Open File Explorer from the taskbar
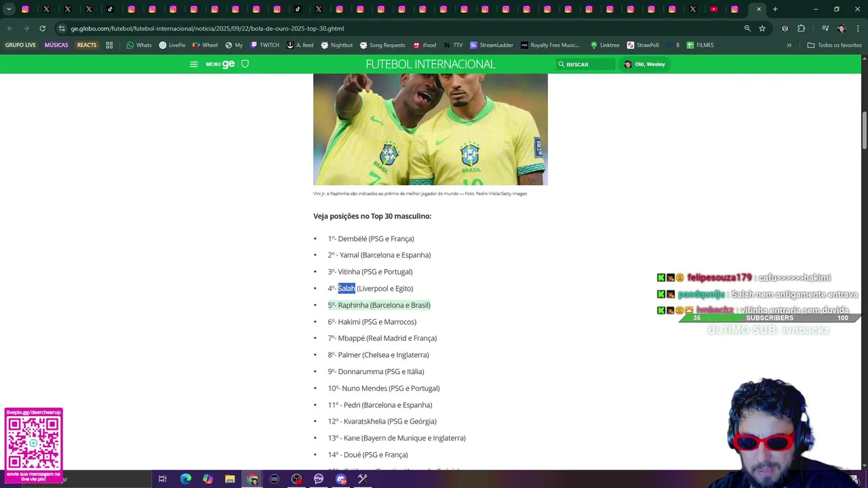 230,479
